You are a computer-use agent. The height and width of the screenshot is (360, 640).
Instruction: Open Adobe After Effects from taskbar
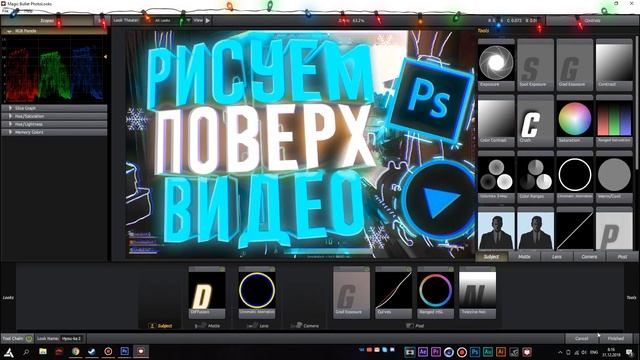[x=423, y=352]
